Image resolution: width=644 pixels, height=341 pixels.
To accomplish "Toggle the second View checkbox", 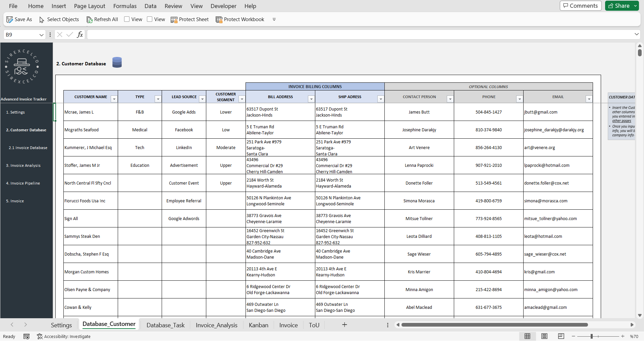I will [x=150, y=19].
